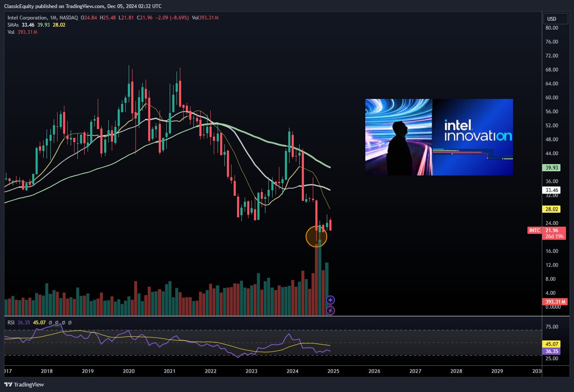Click the Vol indicator label under SMAs
This screenshot has width=574, height=392.
pos(11,32)
